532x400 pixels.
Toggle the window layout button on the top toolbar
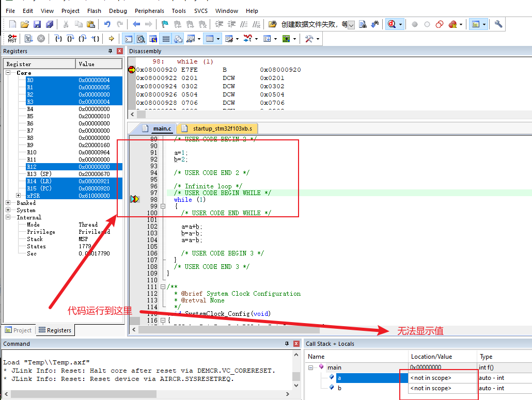476,24
